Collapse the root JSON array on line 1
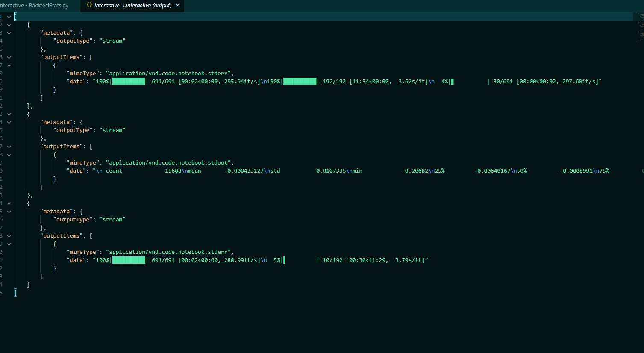This screenshot has height=353, width=644. point(9,16)
